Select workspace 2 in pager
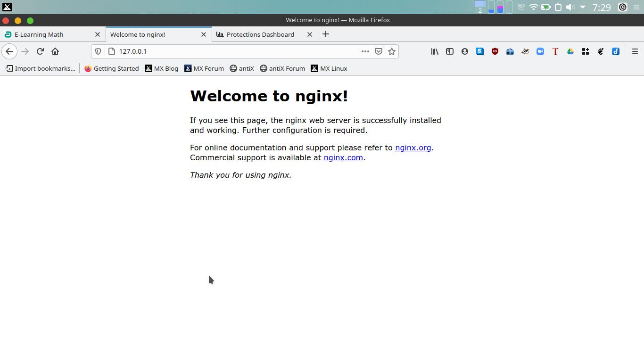Image resolution: width=644 pixels, height=362 pixels. click(x=480, y=7)
